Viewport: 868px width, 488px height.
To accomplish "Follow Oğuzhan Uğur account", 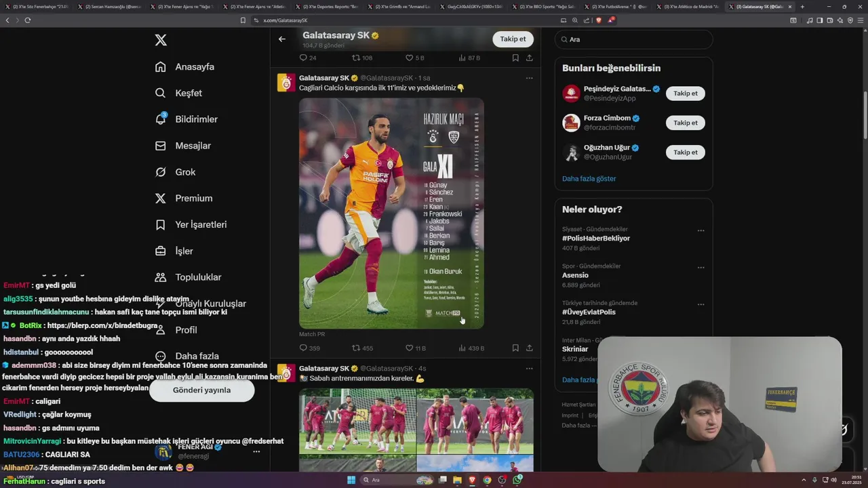I will point(685,152).
